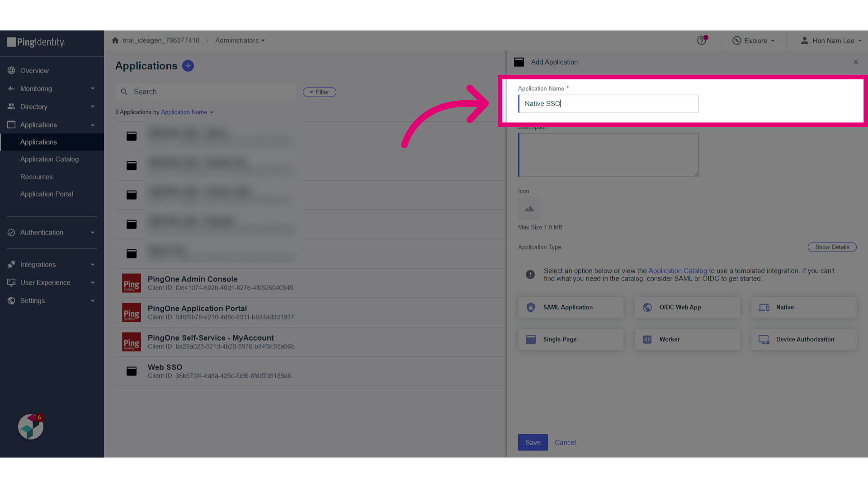Click the Application Name input field
The height and width of the screenshot is (488, 868).
pyautogui.click(x=609, y=103)
